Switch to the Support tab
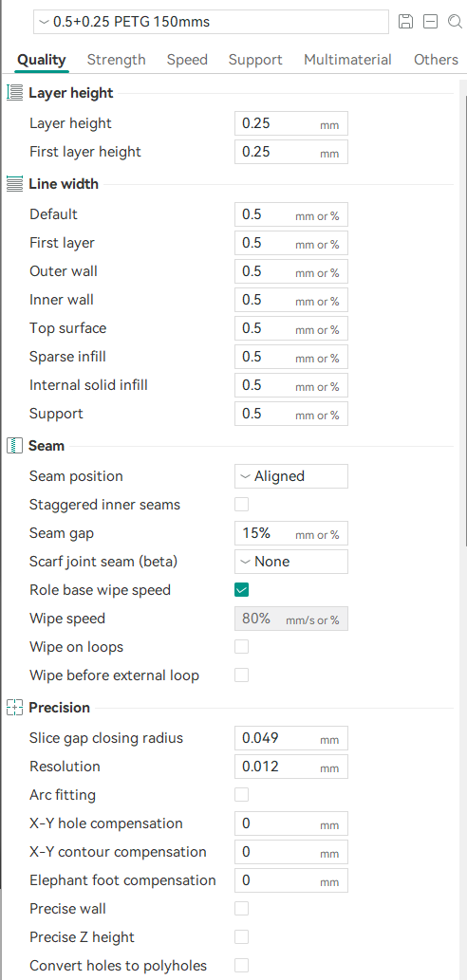 tap(255, 60)
